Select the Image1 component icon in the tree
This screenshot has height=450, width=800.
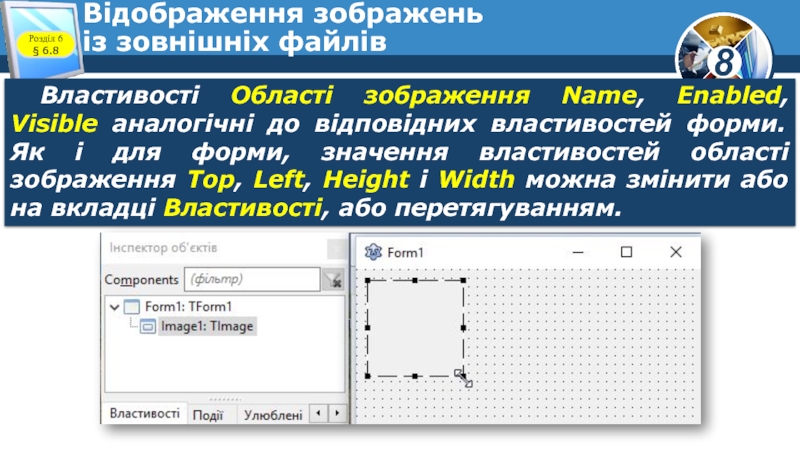coord(146,326)
